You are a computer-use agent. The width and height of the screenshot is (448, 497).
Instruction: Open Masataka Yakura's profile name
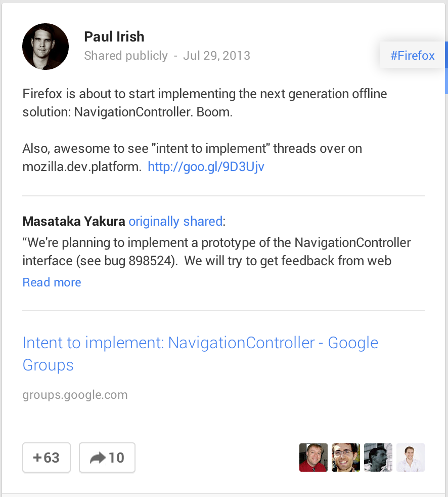coord(74,221)
